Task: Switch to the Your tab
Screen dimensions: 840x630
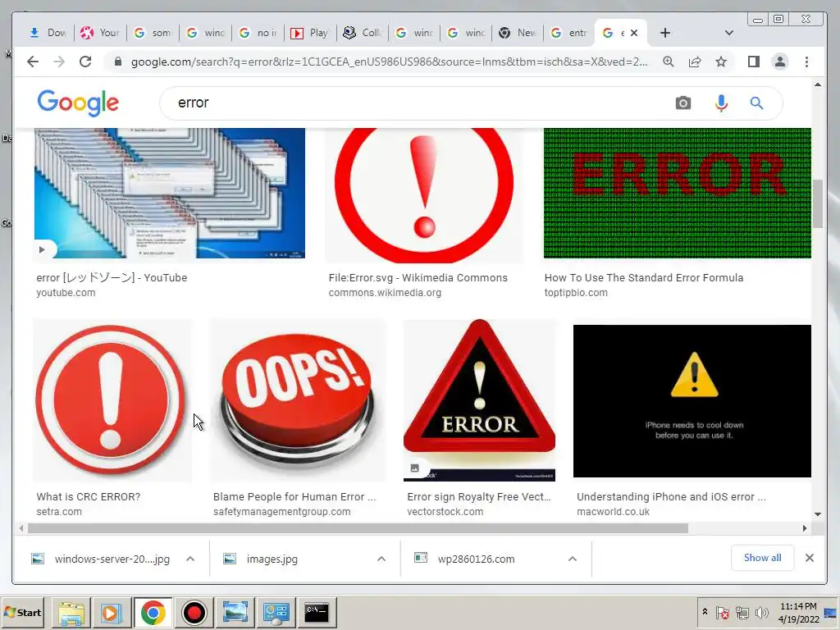Action: coord(100,33)
